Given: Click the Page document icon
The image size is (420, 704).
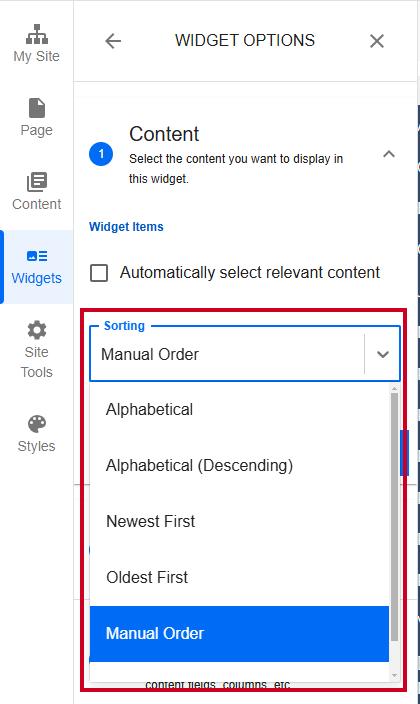Looking at the screenshot, I should [37, 108].
